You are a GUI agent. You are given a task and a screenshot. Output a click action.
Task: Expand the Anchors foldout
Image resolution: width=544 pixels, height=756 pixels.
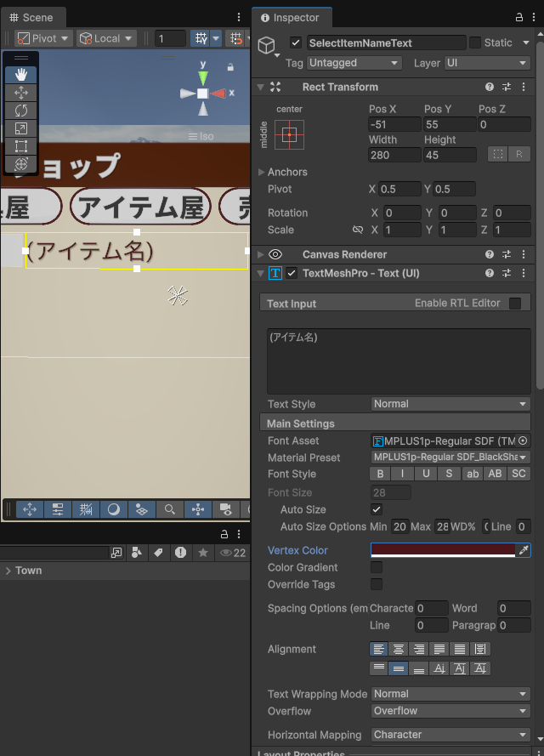point(262,172)
